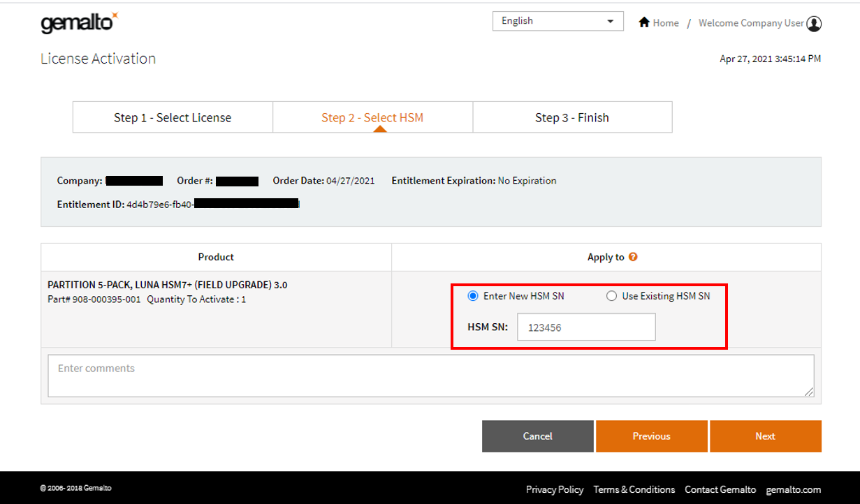860x504 pixels.
Task: Visit the gemalto.com footer link
Action: coord(793,489)
